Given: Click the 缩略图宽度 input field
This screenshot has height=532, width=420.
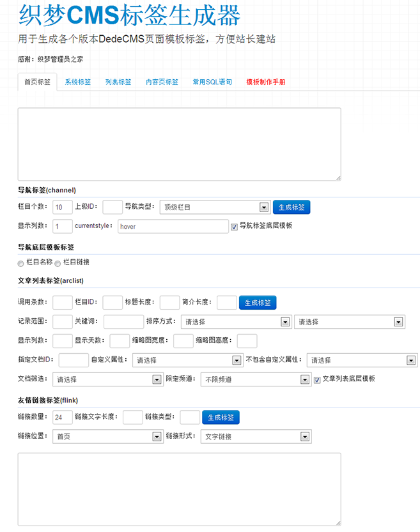Looking at the screenshot, I should tap(183, 341).
